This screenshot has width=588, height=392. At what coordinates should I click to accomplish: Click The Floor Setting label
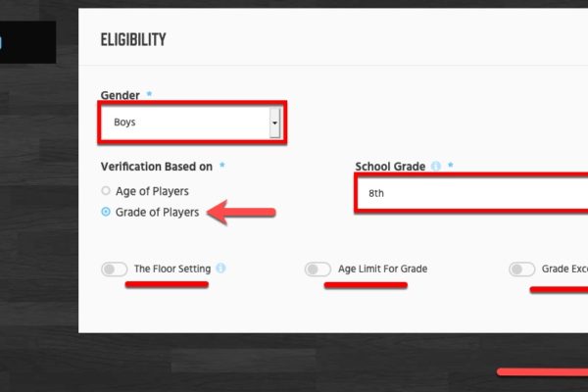(172, 269)
